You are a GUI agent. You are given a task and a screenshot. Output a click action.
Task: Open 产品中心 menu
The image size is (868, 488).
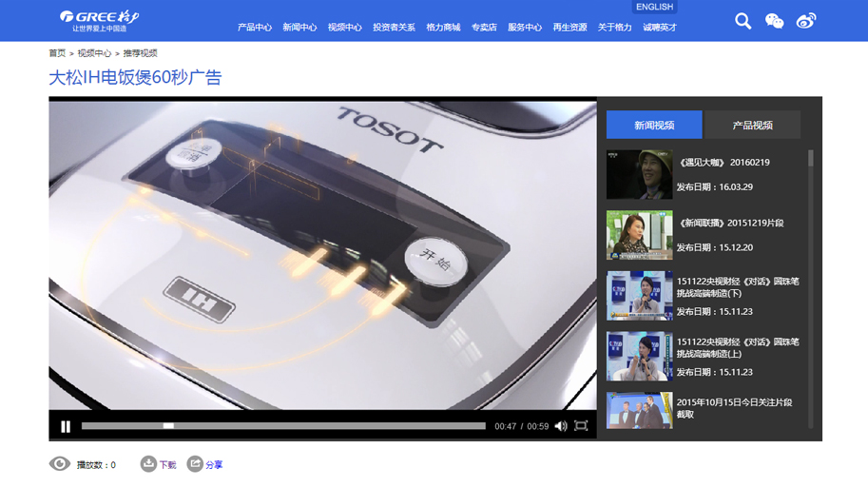pyautogui.click(x=255, y=28)
